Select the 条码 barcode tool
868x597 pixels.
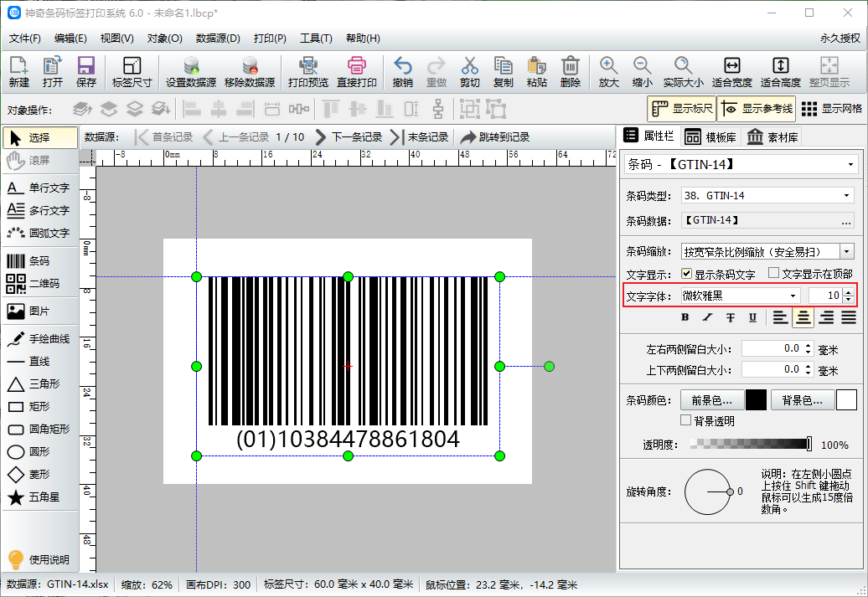(x=39, y=261)
